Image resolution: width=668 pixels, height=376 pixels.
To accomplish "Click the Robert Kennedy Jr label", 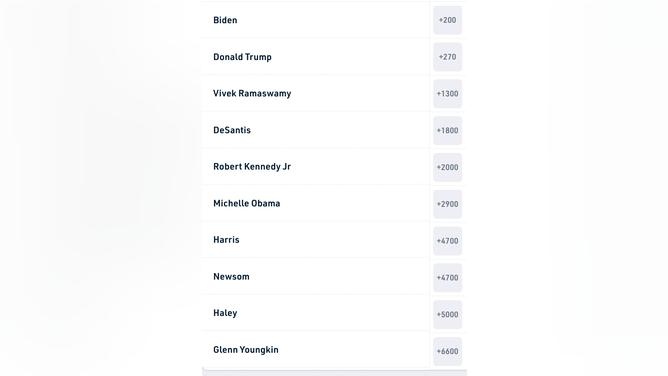I will point(252,166).
